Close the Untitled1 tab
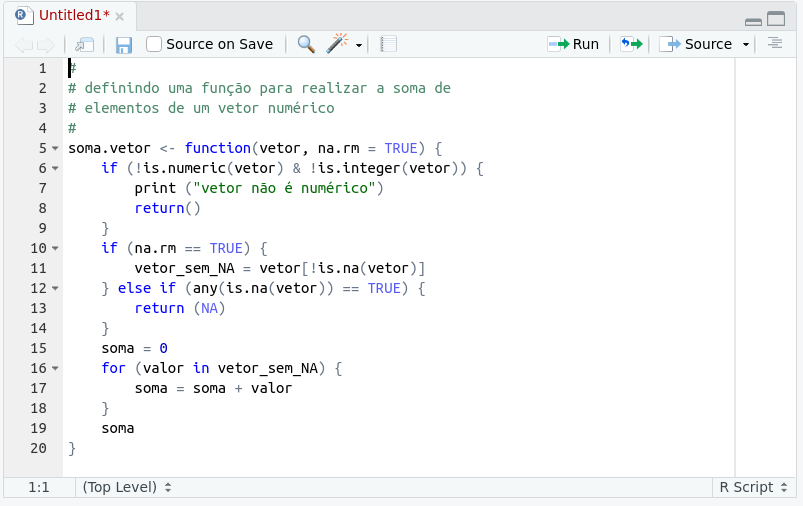803x506 pixels. pos(119,16)
